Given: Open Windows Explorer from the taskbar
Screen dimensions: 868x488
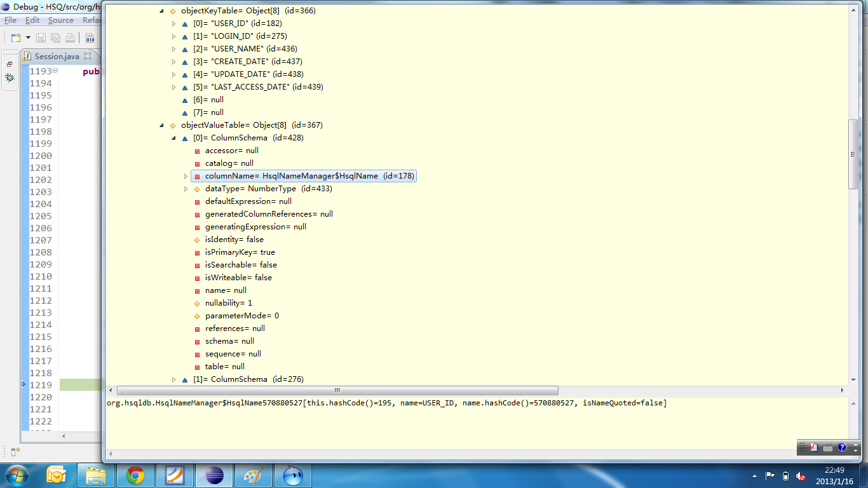Looking at the screenshot, I should pos(96,475).
